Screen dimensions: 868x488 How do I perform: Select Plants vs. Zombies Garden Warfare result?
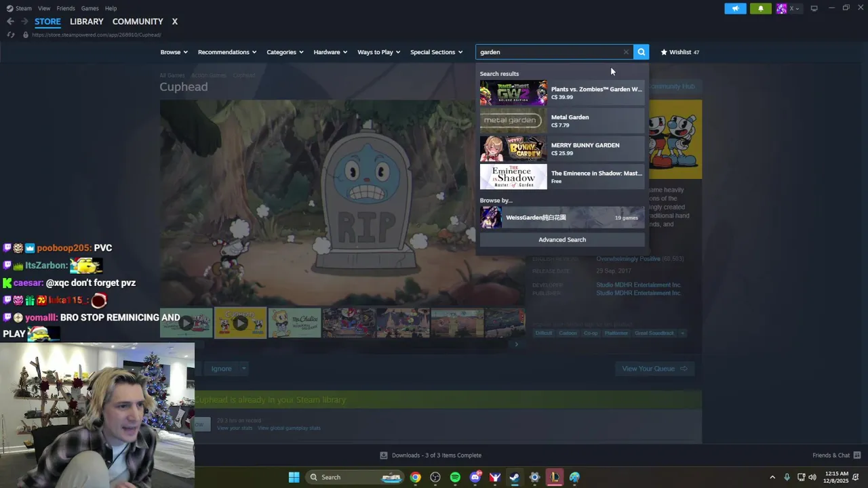tap(562, 93)
